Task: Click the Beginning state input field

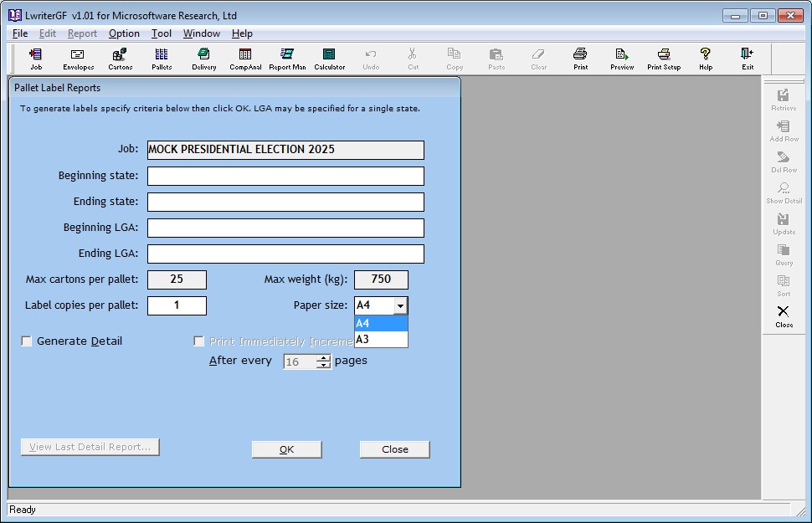Action: tap(285, 177)
